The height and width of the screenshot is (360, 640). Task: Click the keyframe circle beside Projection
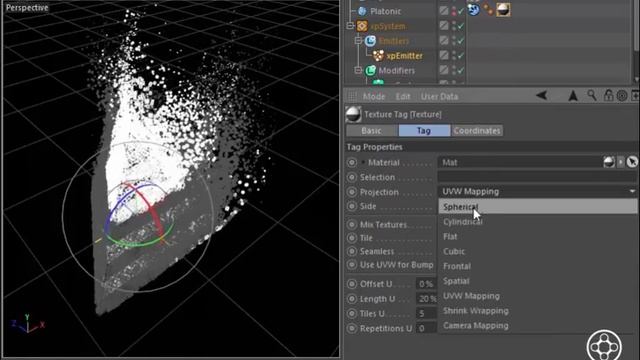click(352, 192)
